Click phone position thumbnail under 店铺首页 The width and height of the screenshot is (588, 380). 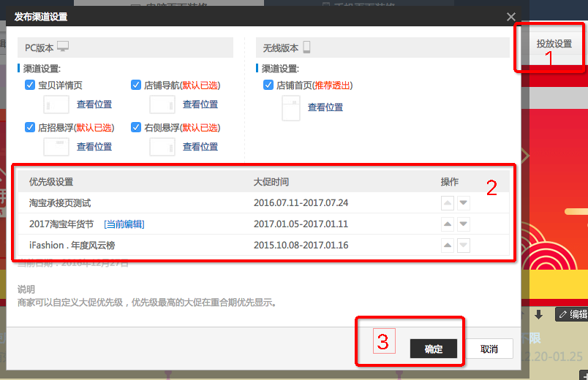[x=291, y=108]
